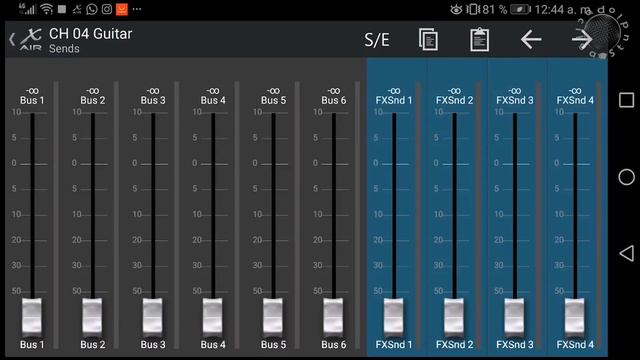Tap Android home circle button
The image size is (640, 360).
[x=627, y=177]
